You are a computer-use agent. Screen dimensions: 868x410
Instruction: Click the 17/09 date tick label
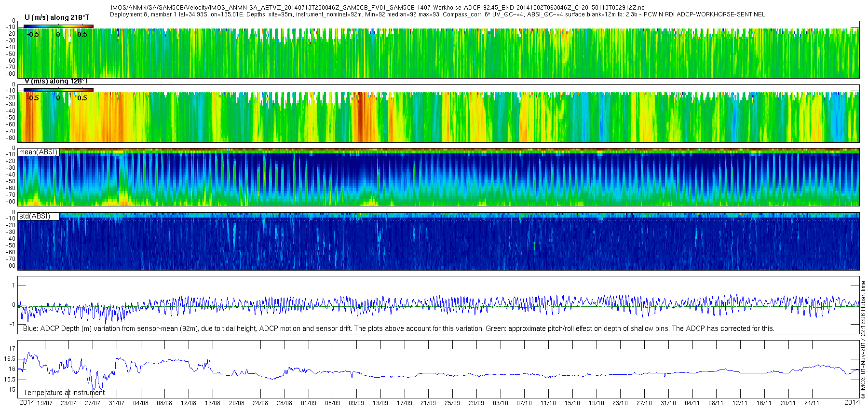point(404,403)
